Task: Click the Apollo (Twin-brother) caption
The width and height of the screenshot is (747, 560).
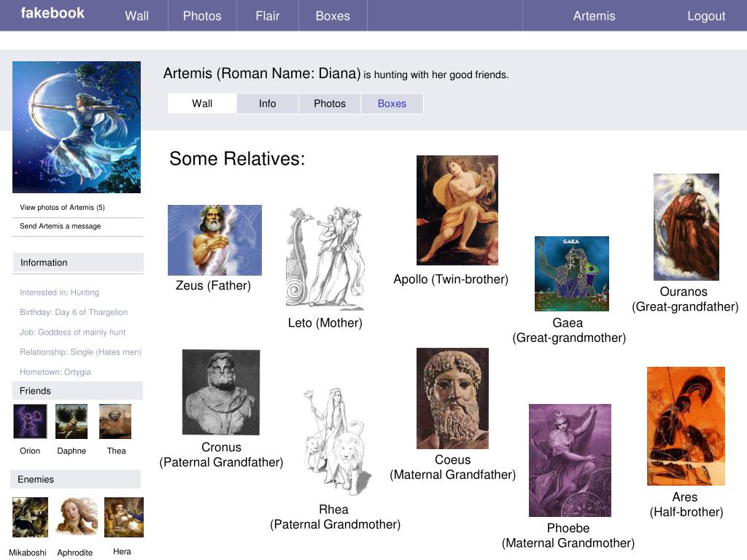Action: pos(451,279)
